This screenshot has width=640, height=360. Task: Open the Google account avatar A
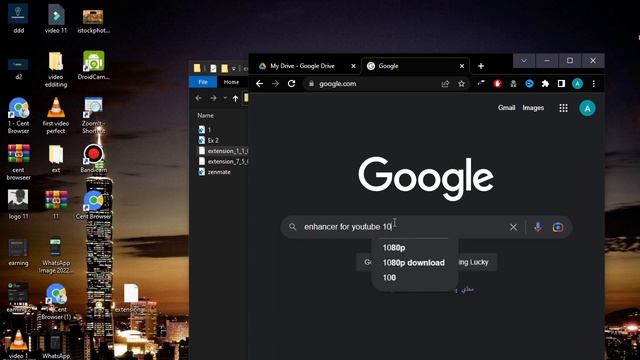click(x=587, y=109)
